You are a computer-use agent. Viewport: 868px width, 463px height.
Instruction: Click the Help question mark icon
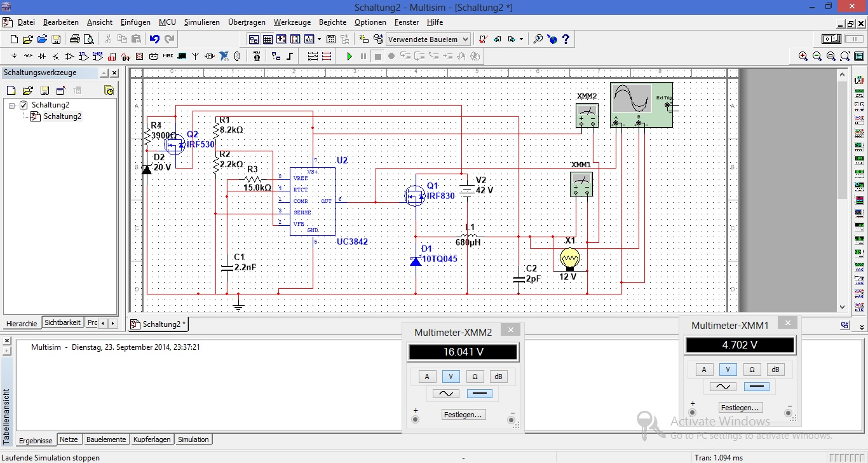click(x=566, y=39)
